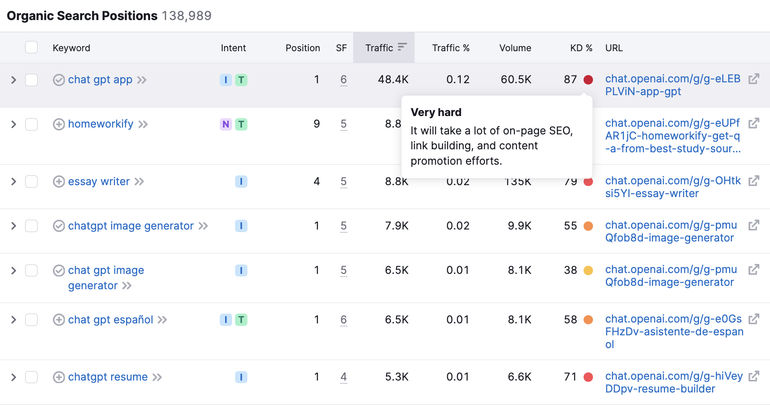Sort by the Volume column header
This screenshot has height=407, width=770.
(x=515, y=48)
